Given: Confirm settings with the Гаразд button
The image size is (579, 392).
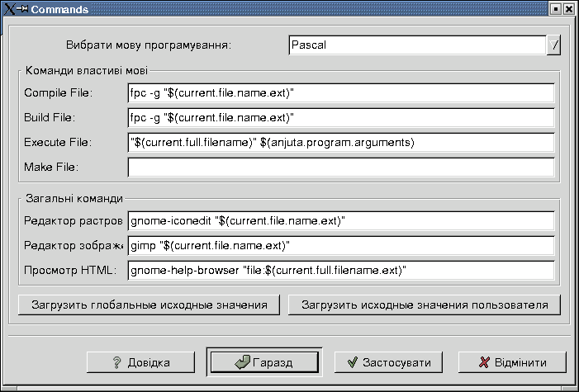Looking at the screenshot, I should coord(263,362).
